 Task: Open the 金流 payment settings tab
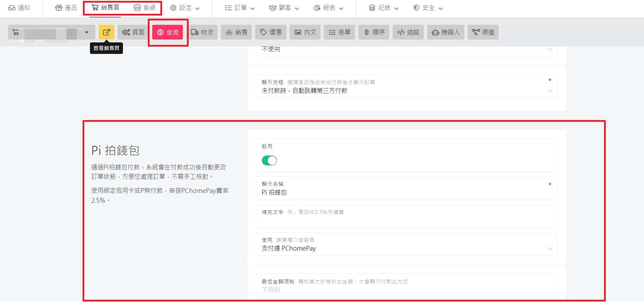(168, 32)
